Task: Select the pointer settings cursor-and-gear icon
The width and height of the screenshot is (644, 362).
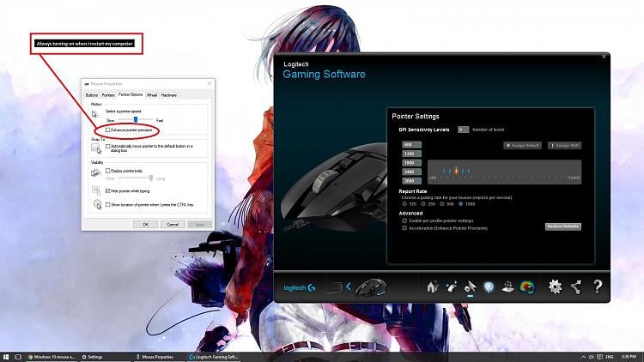Action: tap(471, 287)
